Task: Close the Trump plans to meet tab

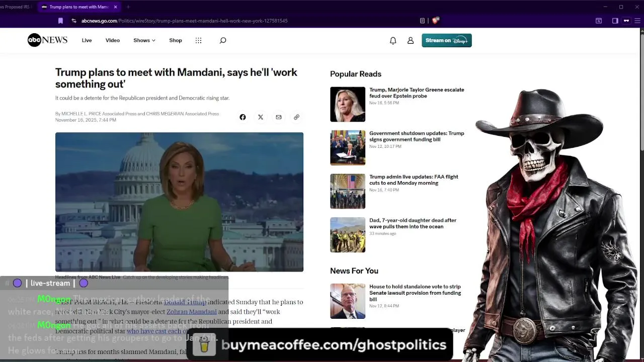Action: (x=115, y=7)
